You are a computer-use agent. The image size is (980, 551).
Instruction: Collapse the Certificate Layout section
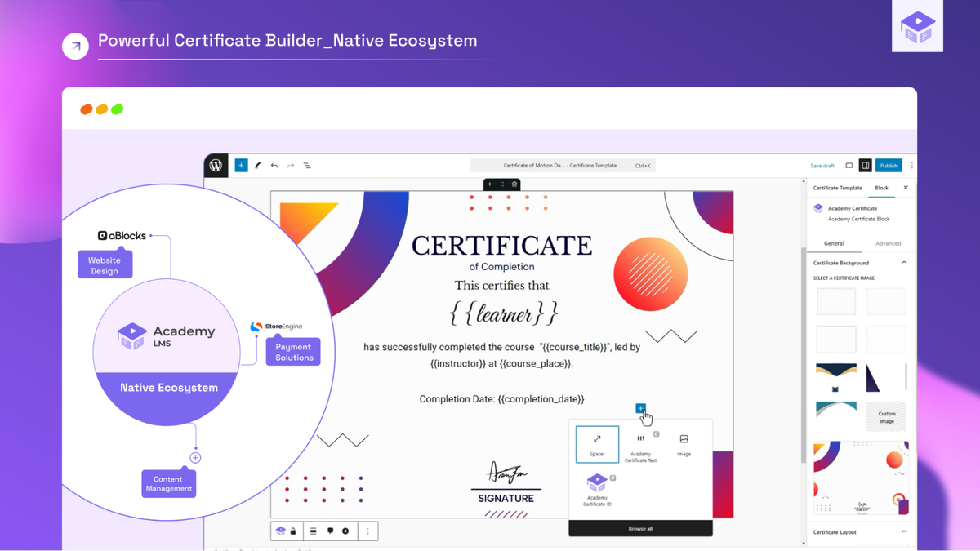tap(904, 532)
